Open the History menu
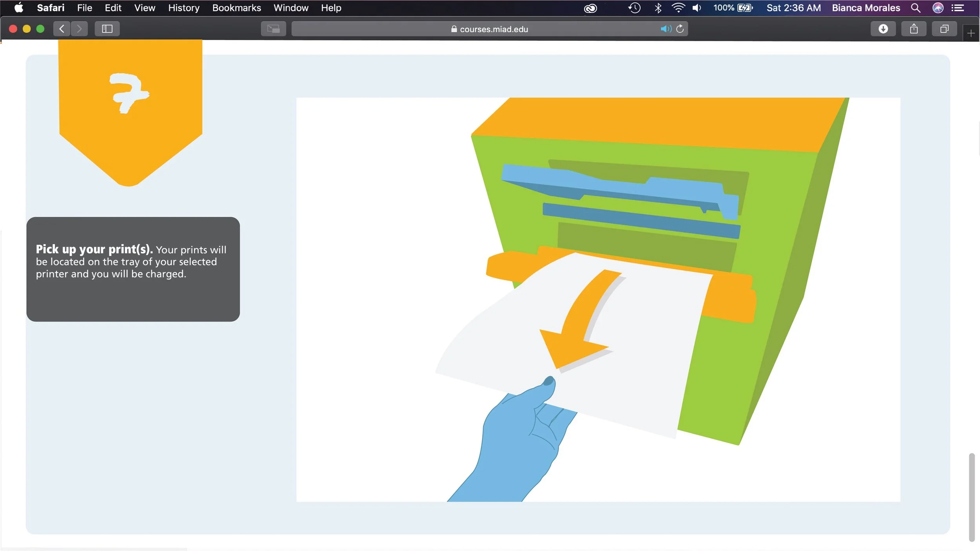Screen dimensions: 980x551 coord(183,8)
